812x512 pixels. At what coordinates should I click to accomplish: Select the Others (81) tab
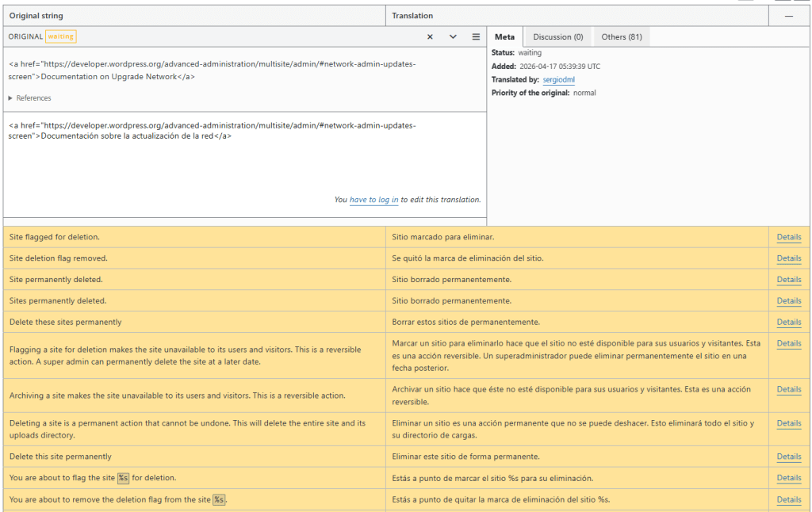pos(622,36)
